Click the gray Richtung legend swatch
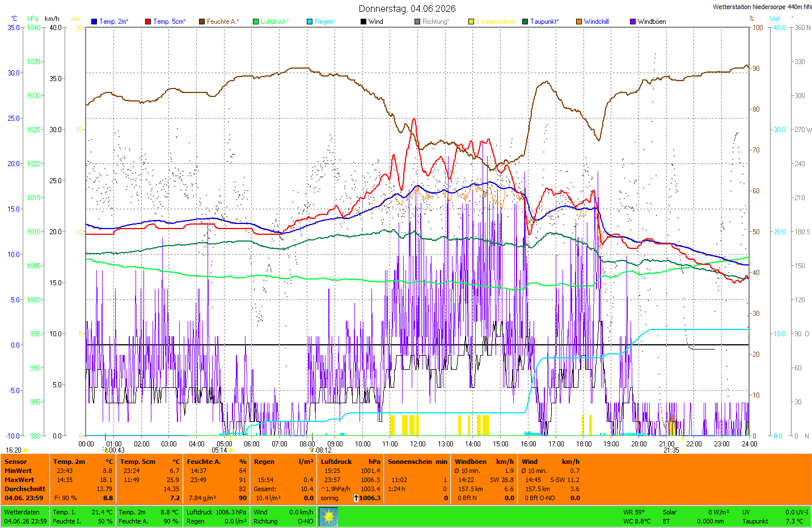 pyautogui.click(x=417, y=22)
